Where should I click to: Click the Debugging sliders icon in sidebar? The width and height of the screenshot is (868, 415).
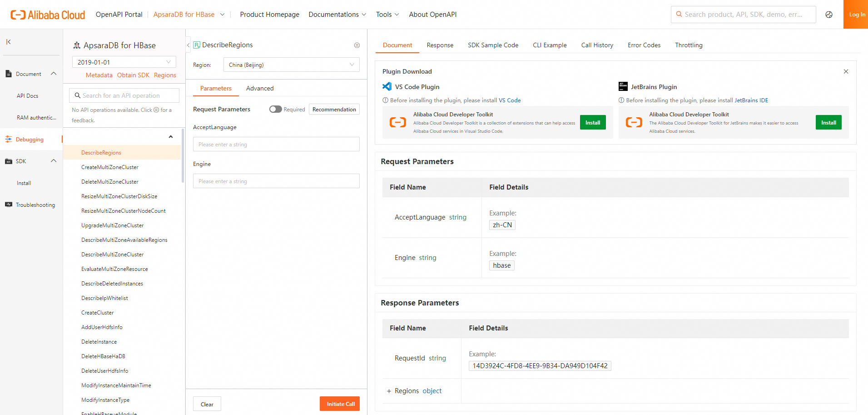[9, 140]
